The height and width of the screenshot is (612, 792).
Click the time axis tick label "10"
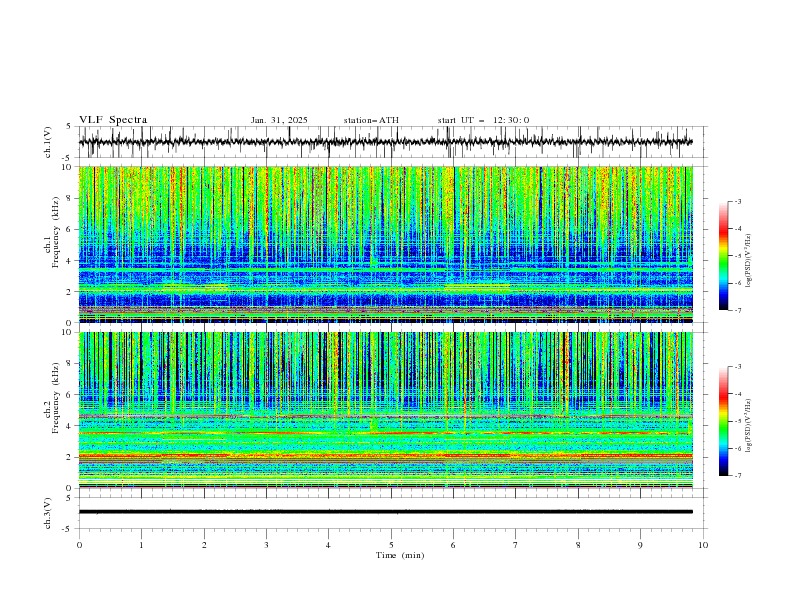tap(703, 545)
